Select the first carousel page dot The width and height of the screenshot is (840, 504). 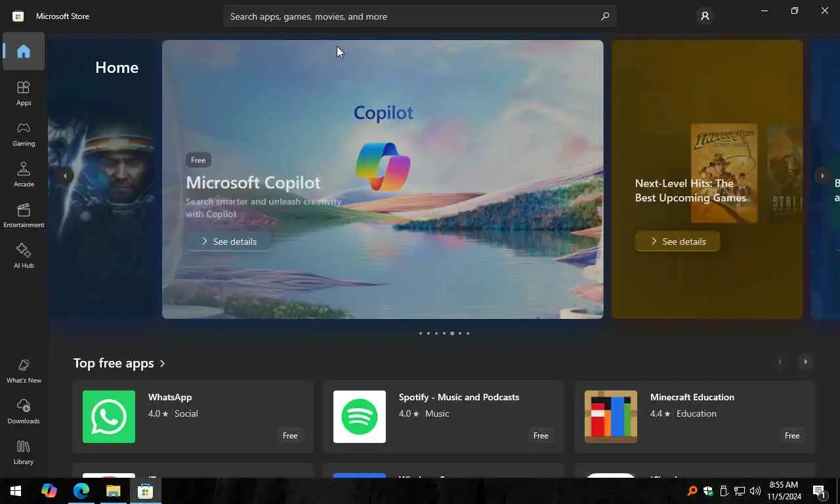coord(421,333)
